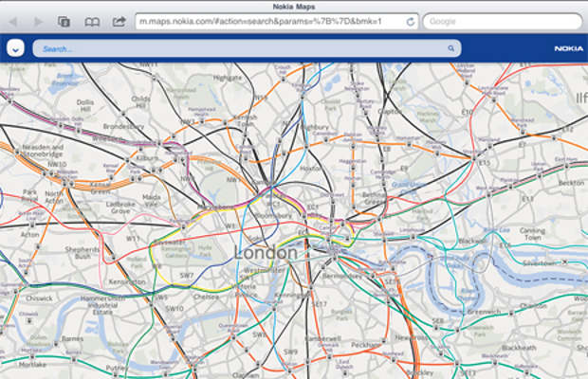
Task: Click the Chiswick label on the map
Action: click(40, 298)
